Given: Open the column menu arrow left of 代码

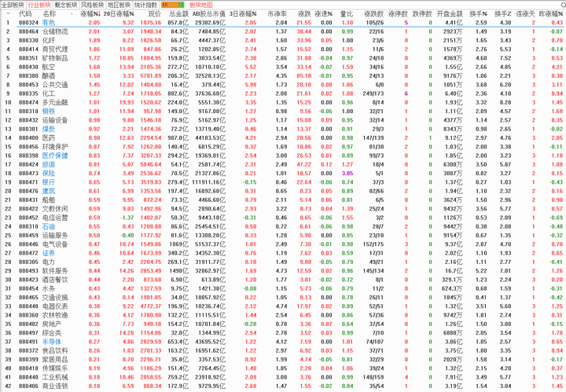Looking at the screenshot, I should [8, 13].
